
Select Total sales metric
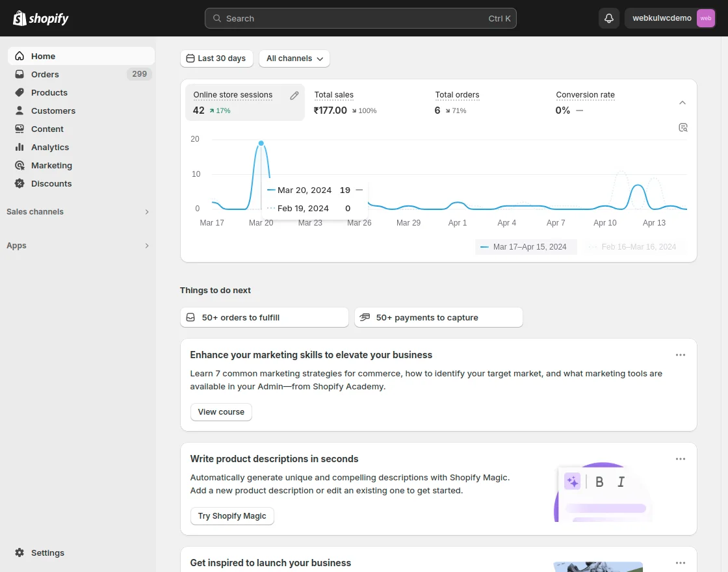tap(366, 102)
